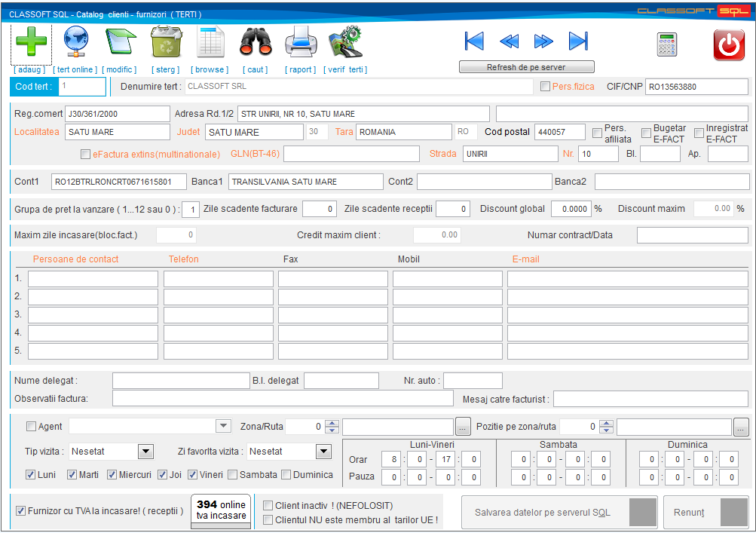Enable the Agent checkbox

[32, 427]
